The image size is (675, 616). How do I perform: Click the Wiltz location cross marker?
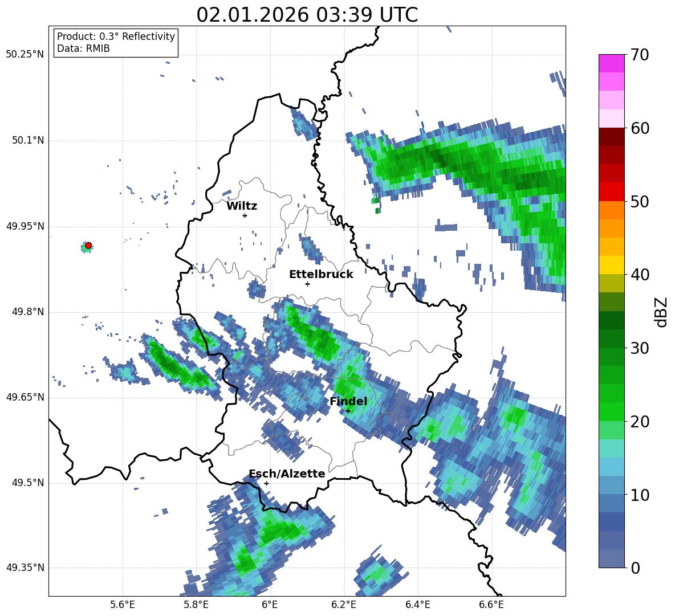pyautogui.click(x=245, y=215)
